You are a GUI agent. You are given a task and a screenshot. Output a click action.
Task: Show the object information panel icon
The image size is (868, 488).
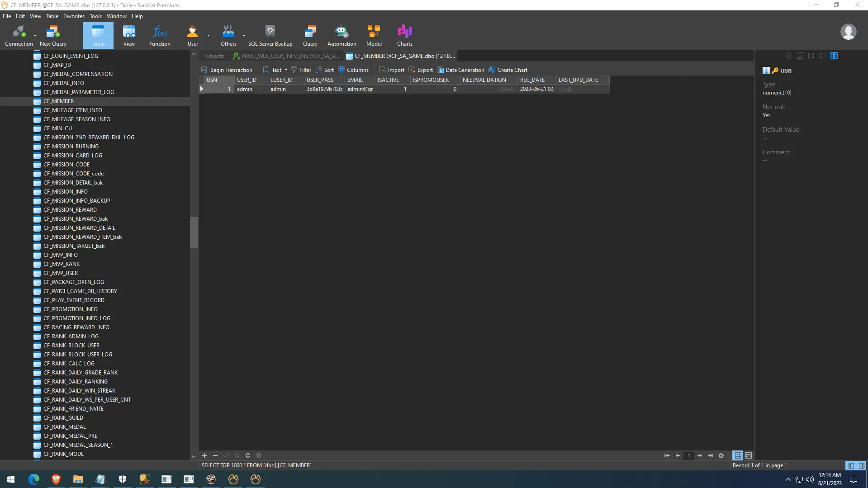(x=789, y=56)
